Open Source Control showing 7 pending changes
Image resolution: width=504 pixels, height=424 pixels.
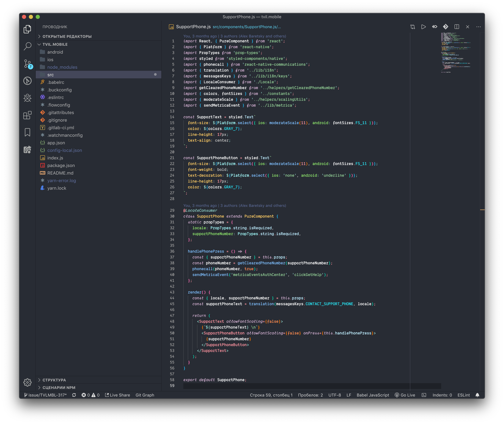[x=27, y=64]
